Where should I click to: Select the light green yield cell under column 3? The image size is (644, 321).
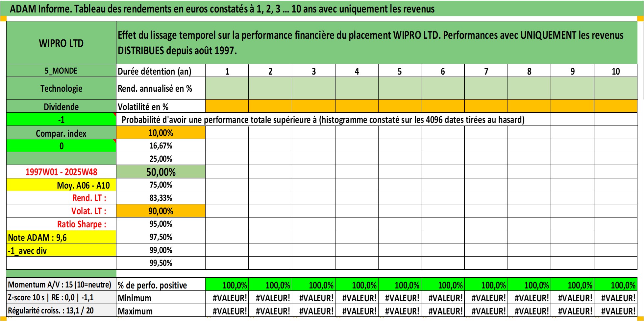coord(313,88)
